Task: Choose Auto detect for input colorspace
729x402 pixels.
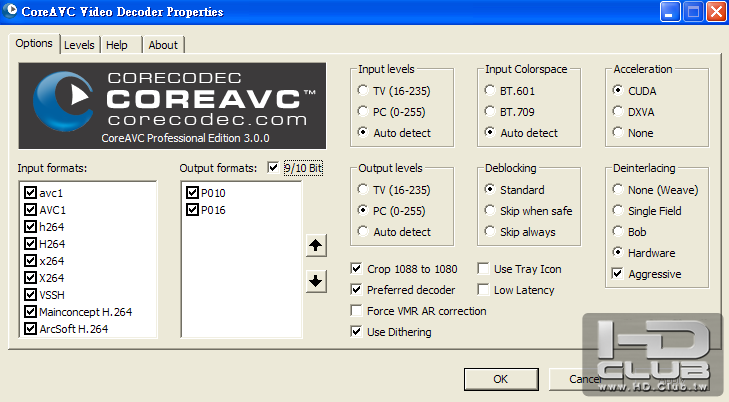Action: pos(490,132)
